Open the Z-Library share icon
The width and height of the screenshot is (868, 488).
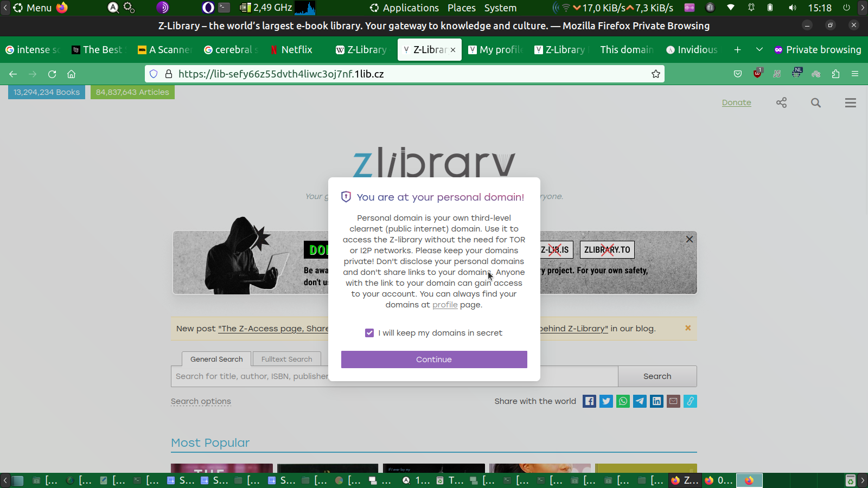point(781,102)
